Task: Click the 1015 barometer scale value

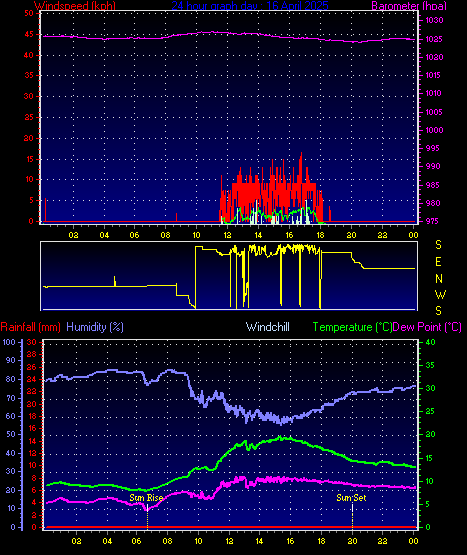Action: [434, 75]
